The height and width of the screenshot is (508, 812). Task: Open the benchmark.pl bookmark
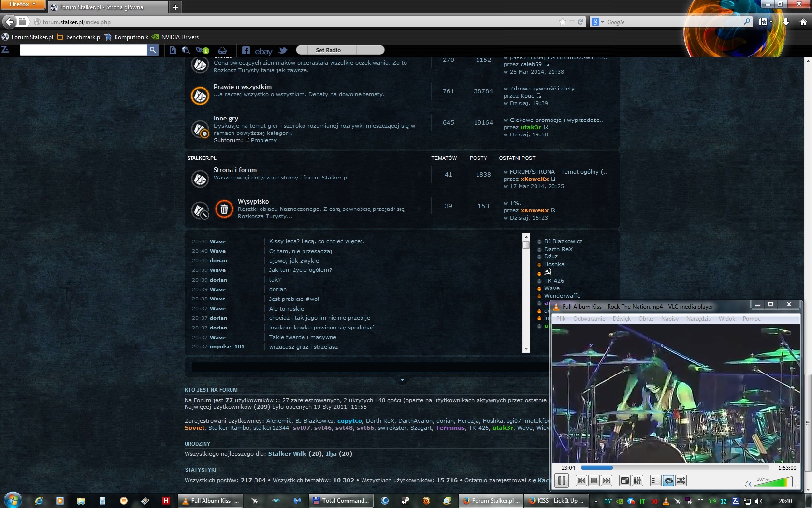tap(79, 37)
